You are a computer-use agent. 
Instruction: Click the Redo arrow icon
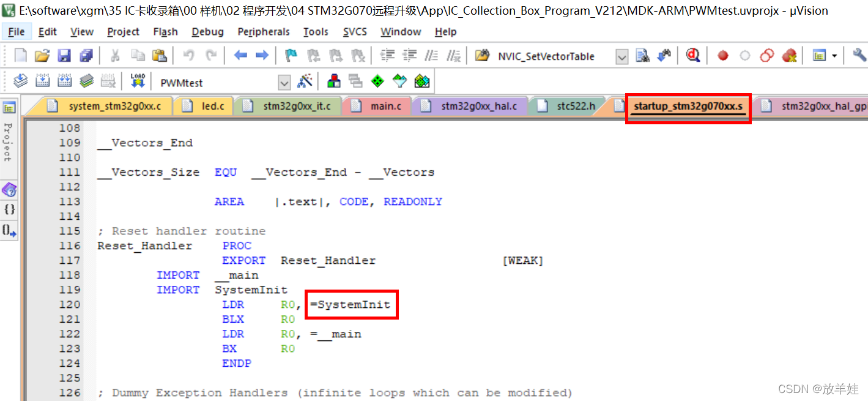pyautogui.click(x=211, y=56)
